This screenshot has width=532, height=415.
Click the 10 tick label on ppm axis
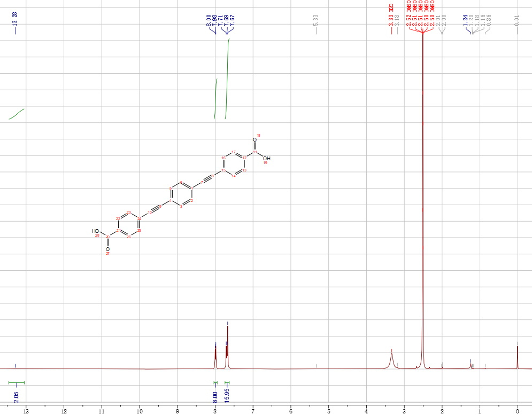140,411
